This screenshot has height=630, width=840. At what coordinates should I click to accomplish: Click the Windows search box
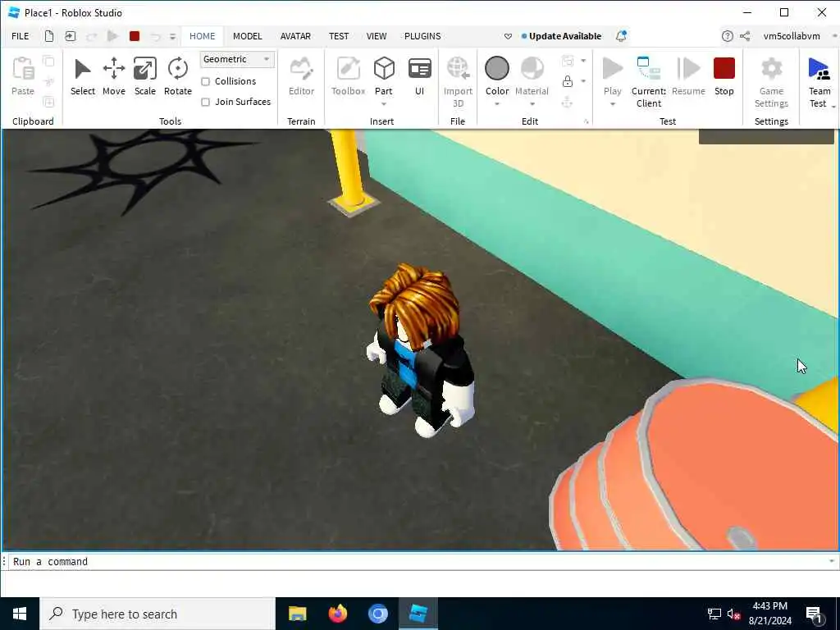point(157,614)
